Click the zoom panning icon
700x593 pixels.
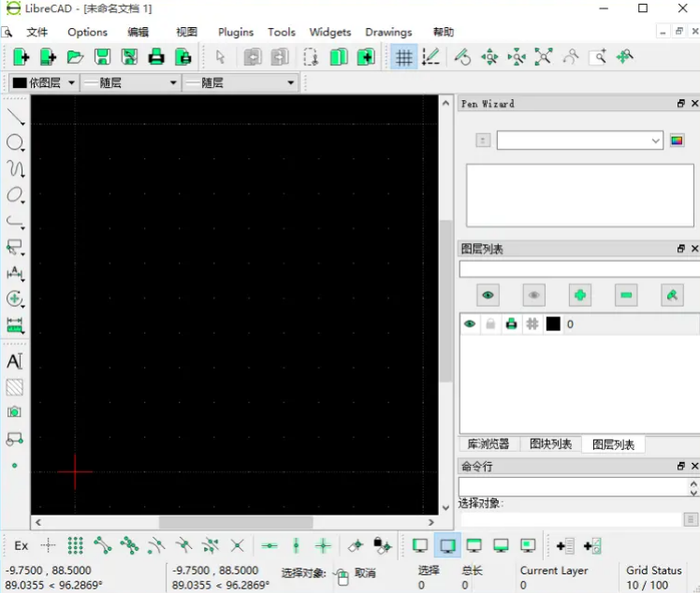coord(624,57)
